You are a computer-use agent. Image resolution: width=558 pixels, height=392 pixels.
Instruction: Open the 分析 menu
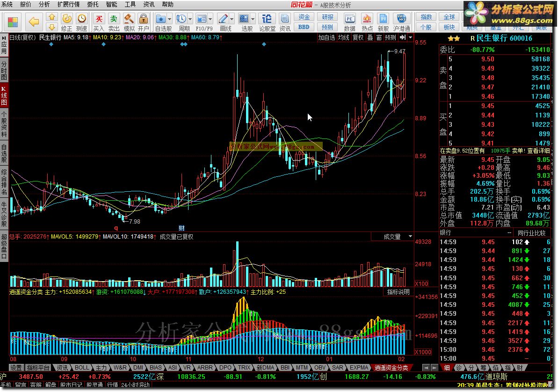[44, 4]
